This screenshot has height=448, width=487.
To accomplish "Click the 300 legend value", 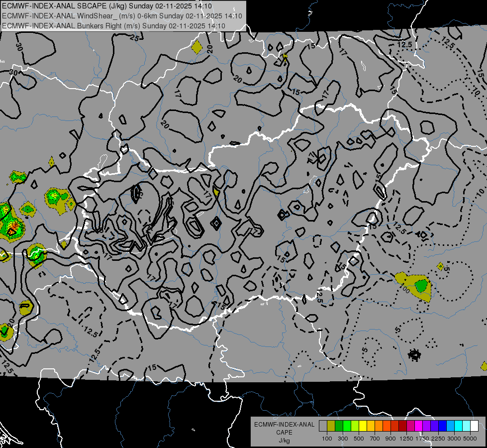I will click(x=343, y=439).
